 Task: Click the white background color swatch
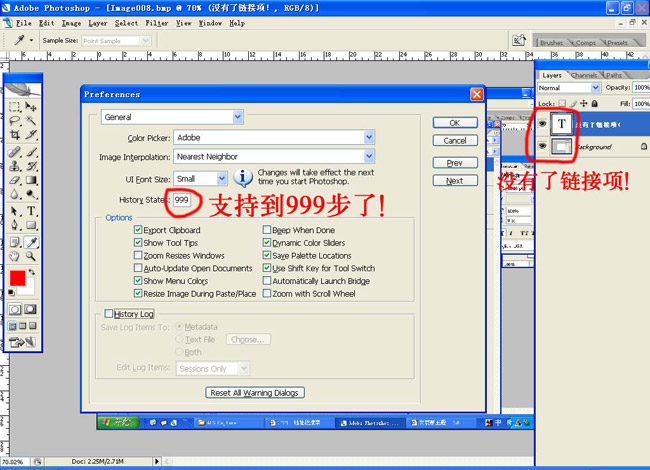(x=28, y=288)
